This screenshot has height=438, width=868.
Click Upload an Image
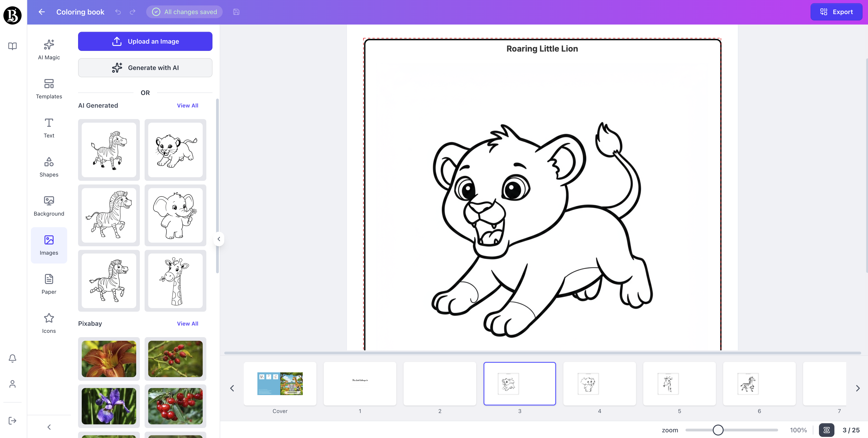click(145, 41)
